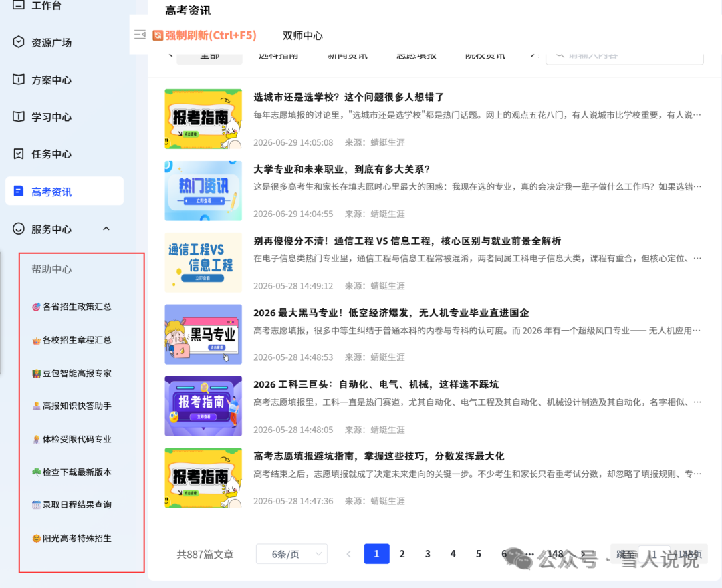The image size is (722, 588).
Task: Open article 高考志愿填报避坑指南
Action: click(x=378, y=456)
